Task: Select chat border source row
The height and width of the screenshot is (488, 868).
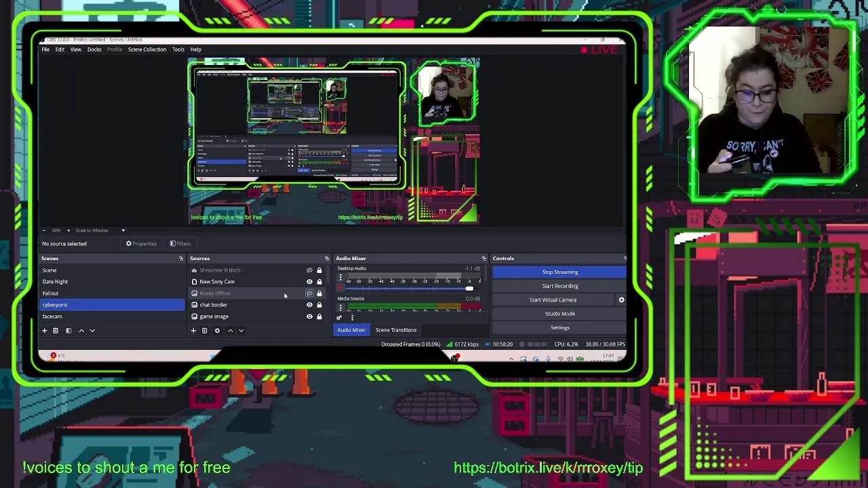Action: (x=257, y=305)
